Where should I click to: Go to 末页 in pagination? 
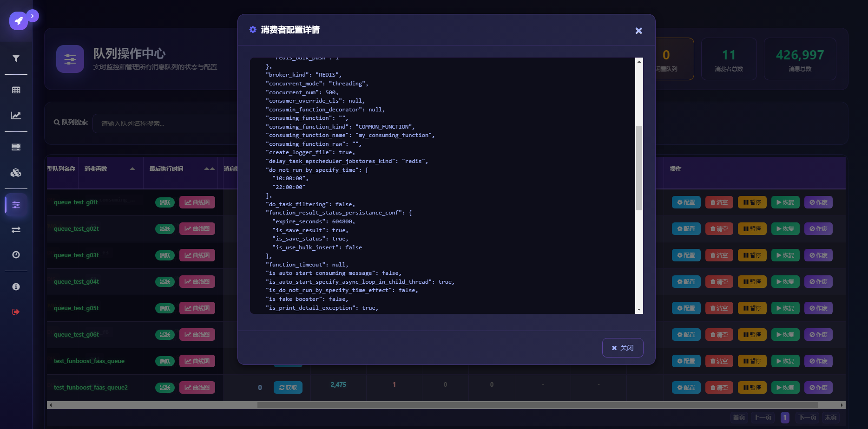[x=831, y=417]
